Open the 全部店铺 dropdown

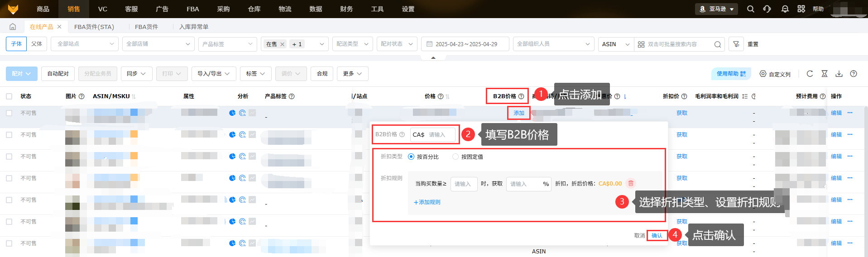pyautogui.click(x=158, y=44)
